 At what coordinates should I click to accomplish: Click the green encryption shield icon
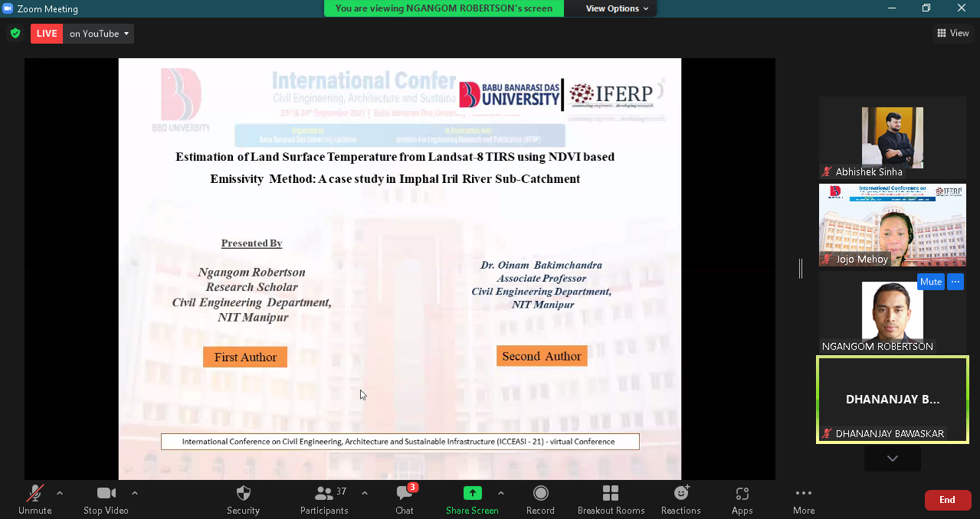click(15, 33)
